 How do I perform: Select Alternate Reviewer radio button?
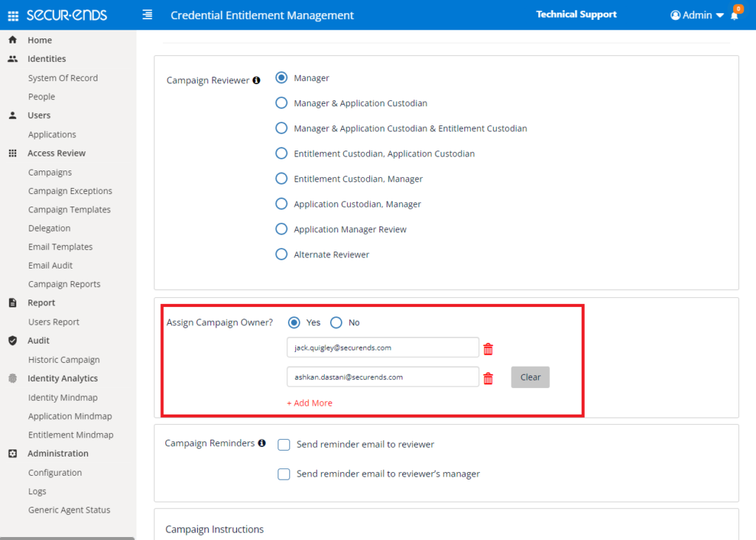(x=281, y=255)
